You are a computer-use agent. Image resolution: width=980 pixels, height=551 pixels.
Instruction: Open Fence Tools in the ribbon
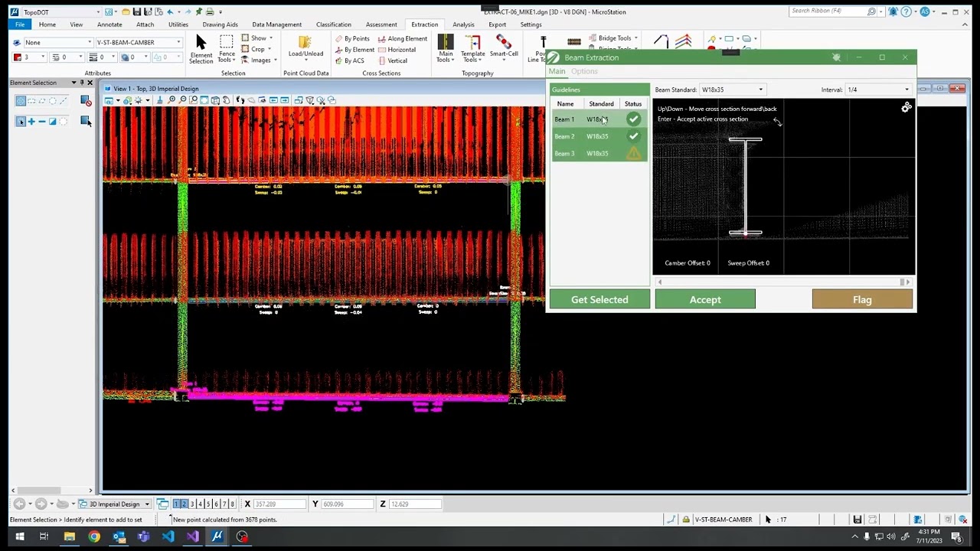click(227, 47)
